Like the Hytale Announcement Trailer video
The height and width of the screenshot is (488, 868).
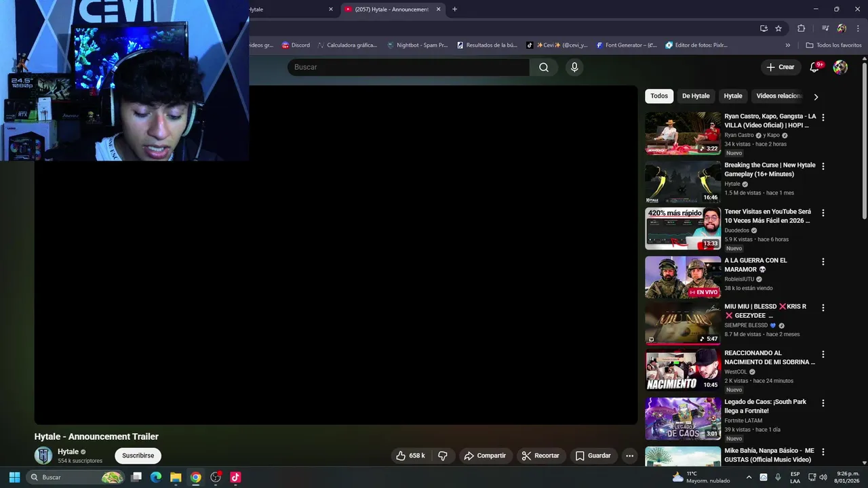pos(410,455)
